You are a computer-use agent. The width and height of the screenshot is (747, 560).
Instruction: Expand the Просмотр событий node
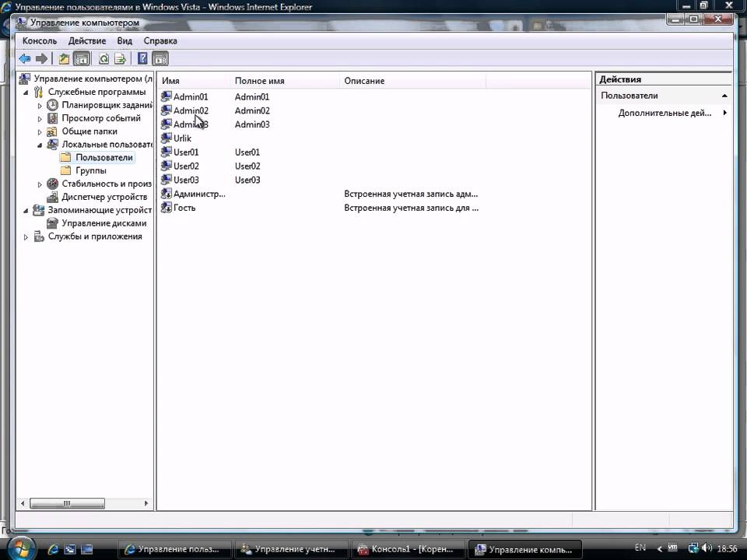(x=40, y=118)
